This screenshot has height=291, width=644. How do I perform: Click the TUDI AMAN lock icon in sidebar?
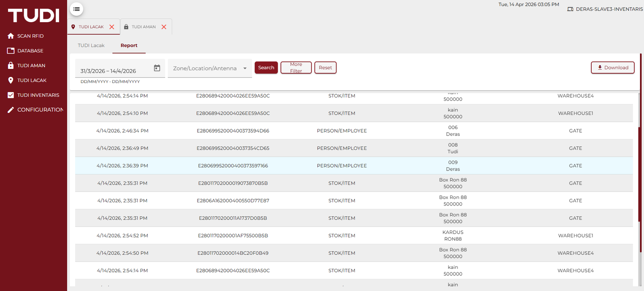[x=11, y=65]
